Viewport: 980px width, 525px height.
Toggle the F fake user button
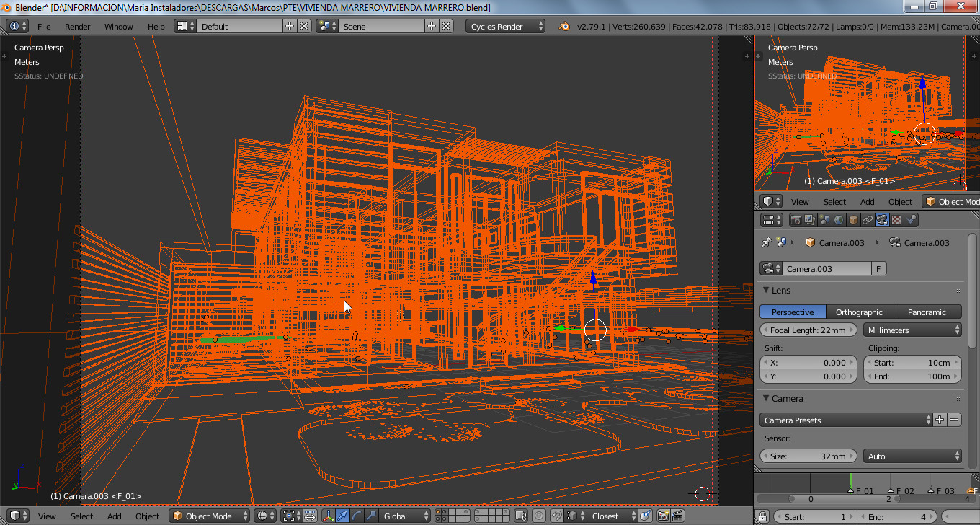[x=878, y=269]
